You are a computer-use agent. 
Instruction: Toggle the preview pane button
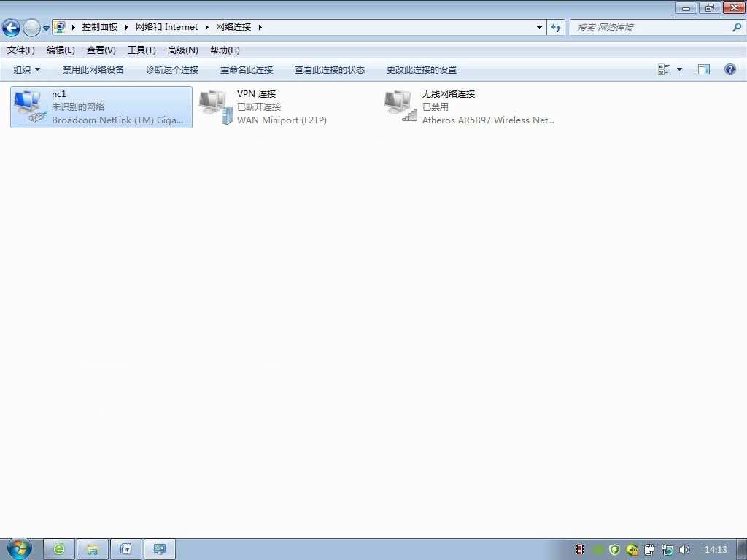click(704, 69)
